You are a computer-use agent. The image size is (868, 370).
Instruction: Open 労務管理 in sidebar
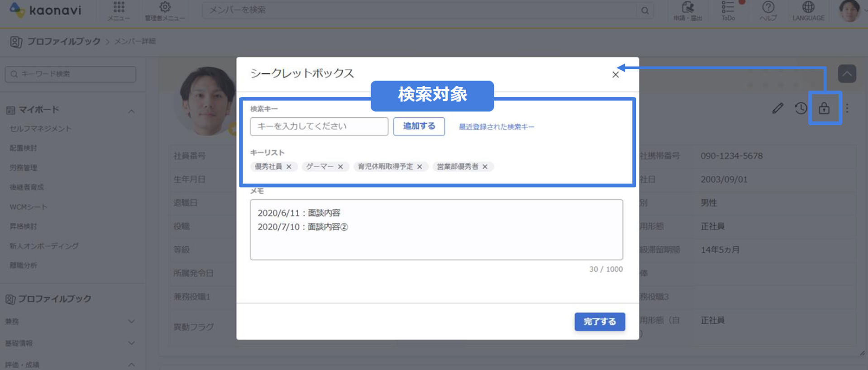click(x=23, y=168)
